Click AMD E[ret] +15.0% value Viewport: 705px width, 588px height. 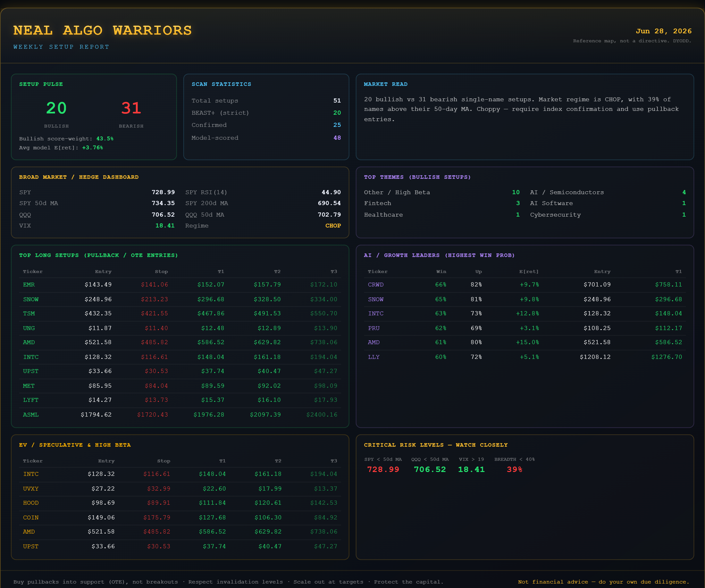[x=527, y=342]
